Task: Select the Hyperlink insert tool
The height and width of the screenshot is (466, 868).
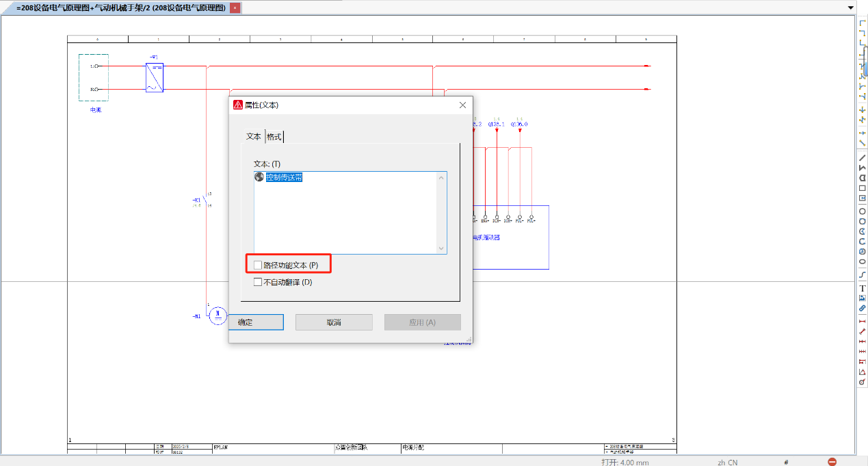Action: click(x=862, y=308)
